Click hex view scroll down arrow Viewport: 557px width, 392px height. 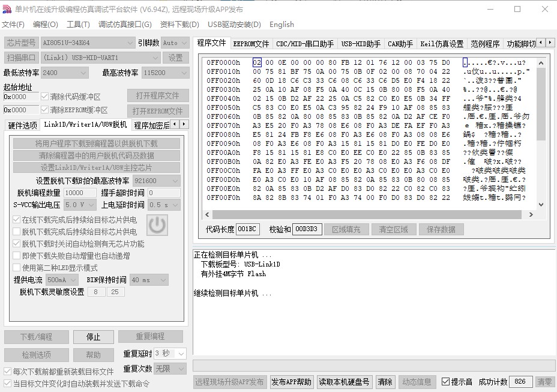541,204
